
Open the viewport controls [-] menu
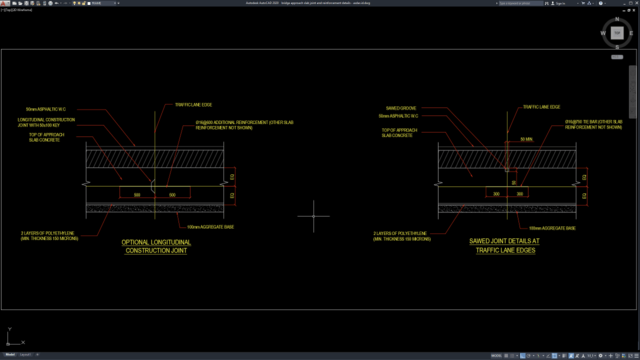(2, 10)
